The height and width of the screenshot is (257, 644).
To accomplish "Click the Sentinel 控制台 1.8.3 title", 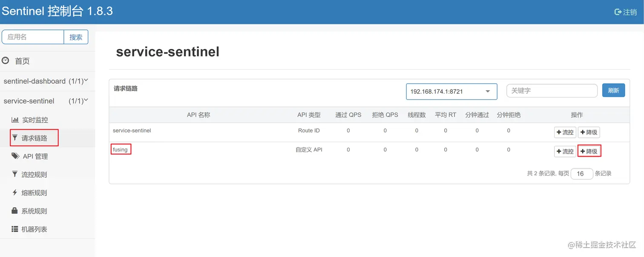I will 57,11.
